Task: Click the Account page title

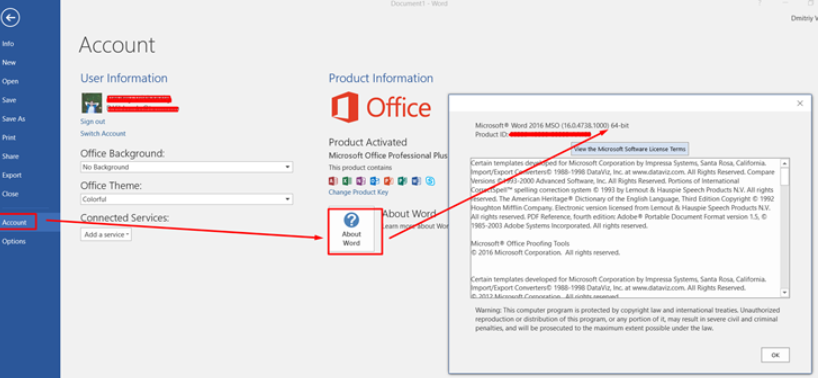Action: tap(117, 45)
